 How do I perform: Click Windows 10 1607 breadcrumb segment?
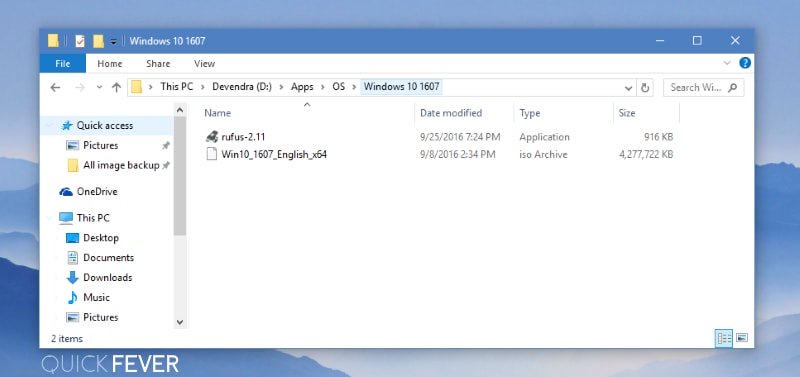[x=402, y=87]
